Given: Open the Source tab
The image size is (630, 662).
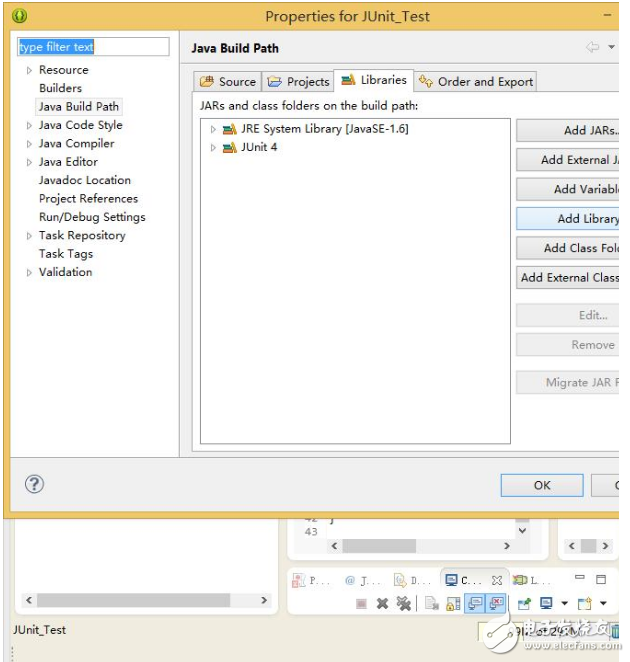Looking at the screenshot, I should pos(228,82).
